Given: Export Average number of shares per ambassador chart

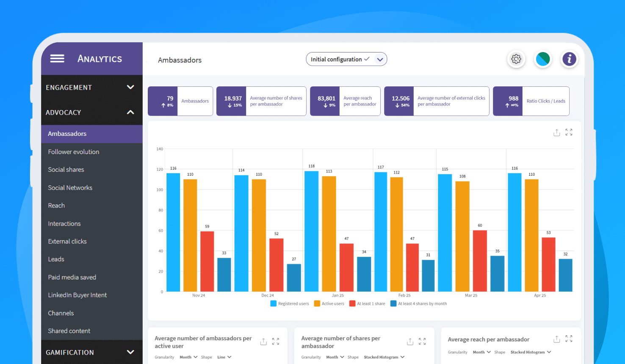Looking at the screenshot, I should click(410, 342).
